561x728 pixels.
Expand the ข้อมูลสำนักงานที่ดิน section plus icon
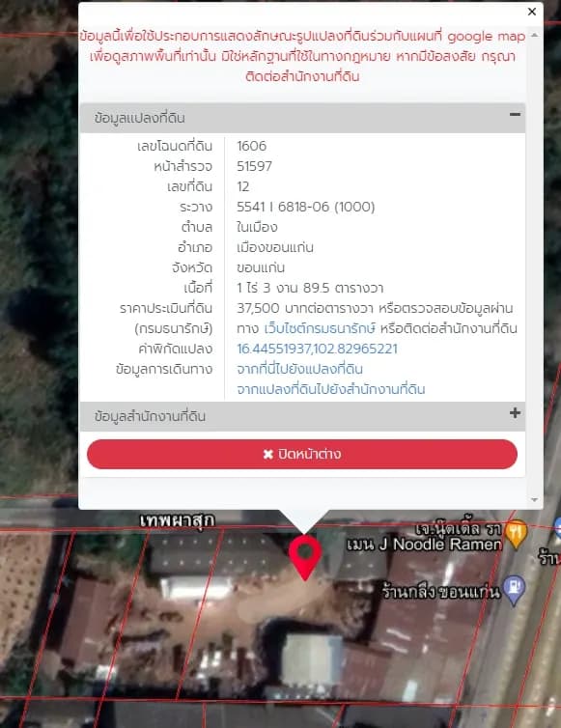(515, 412)
